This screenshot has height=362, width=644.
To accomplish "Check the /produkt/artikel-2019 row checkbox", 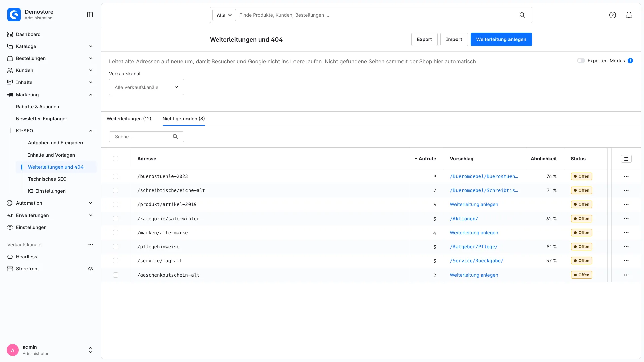I will [116, 204].
